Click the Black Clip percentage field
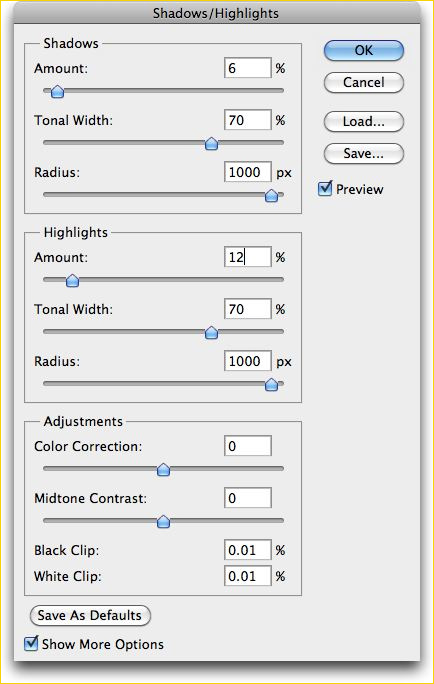Image resolution: width=434 pixels, height=684 pixels. click(248, 550)
